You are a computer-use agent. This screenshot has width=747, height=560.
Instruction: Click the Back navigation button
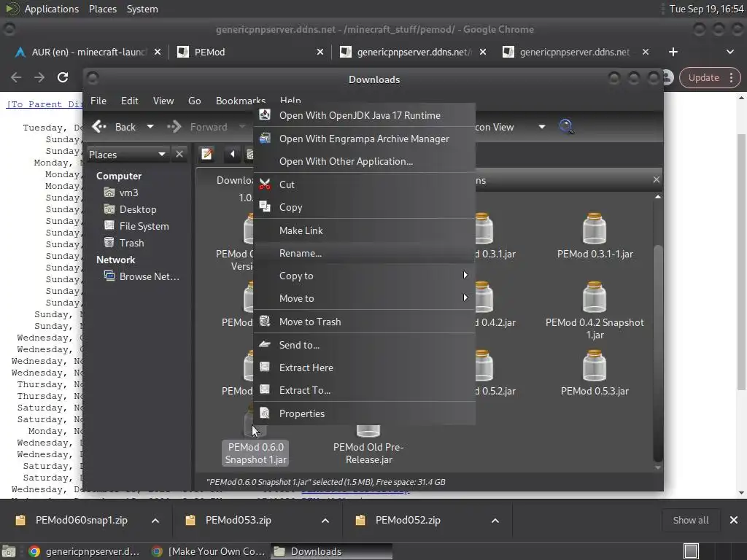point(115,127)
